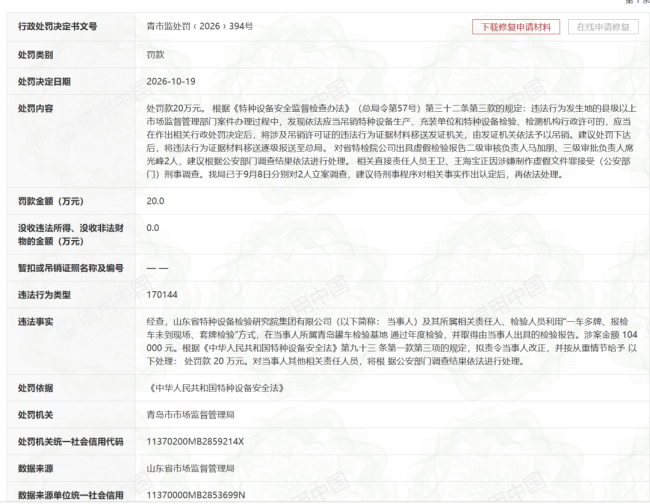Select the date 2026-10-19
This screenshot has height=504, width=650.
click(171, 82)
